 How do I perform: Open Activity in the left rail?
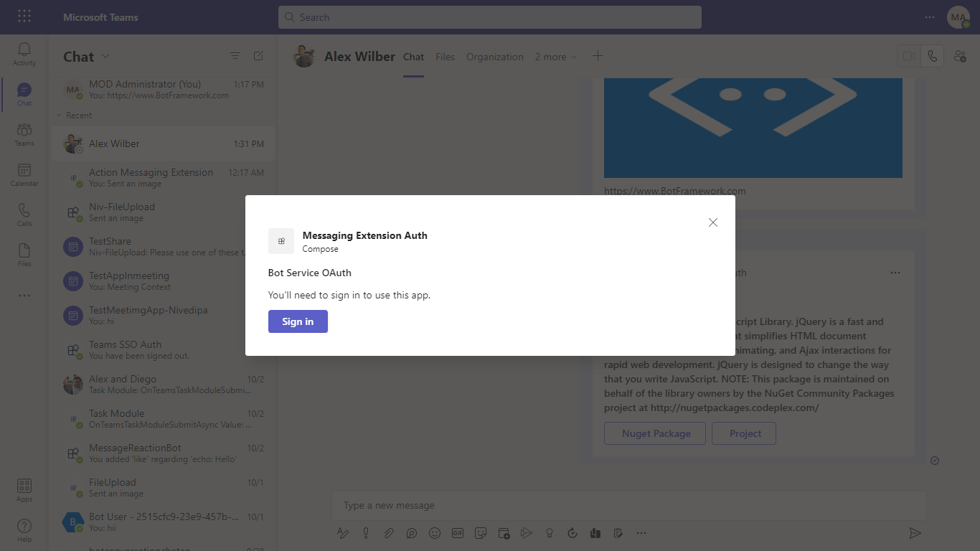click(x=24, y=54)
